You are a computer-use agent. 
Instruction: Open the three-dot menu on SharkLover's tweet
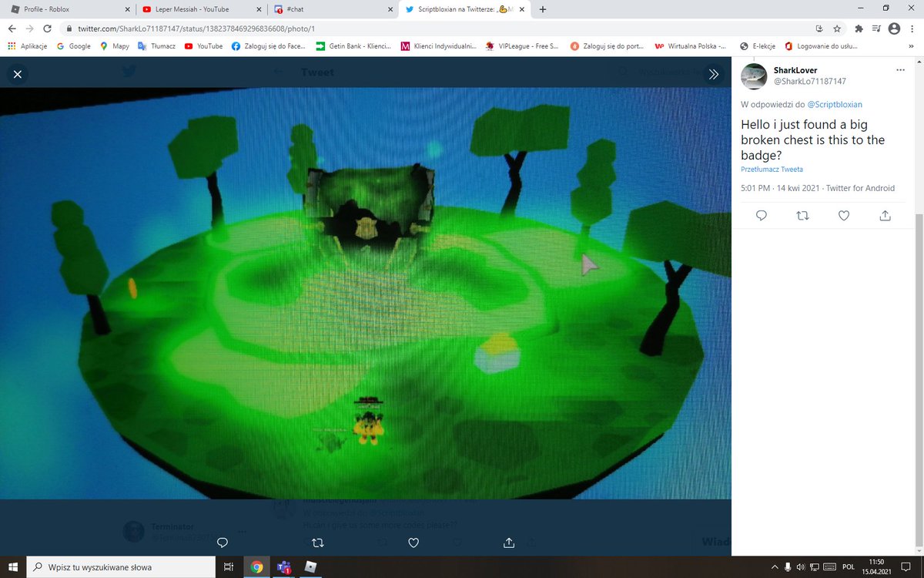coord(900,70)
